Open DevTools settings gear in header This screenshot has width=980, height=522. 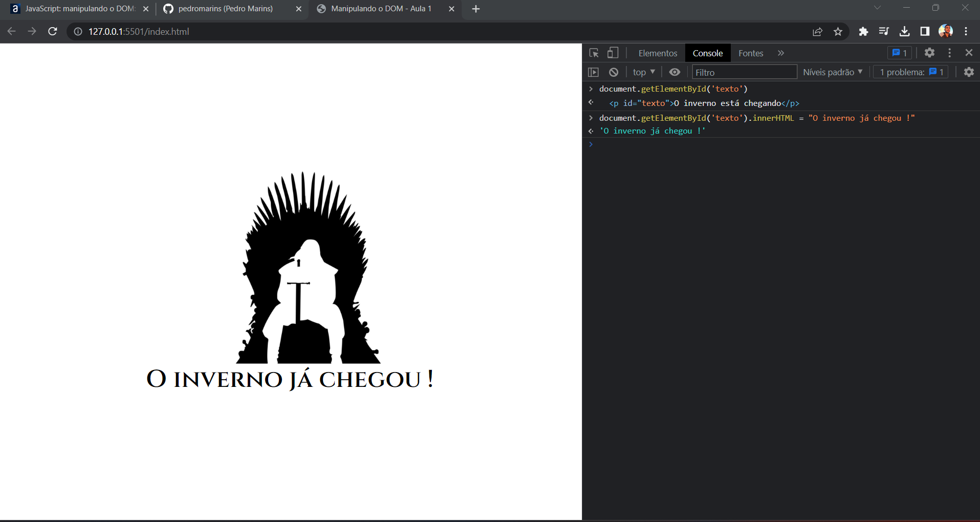929,53
